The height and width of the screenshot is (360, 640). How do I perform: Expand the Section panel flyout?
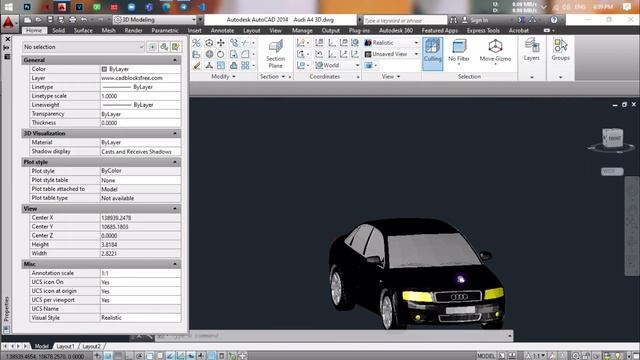pos(272,76)
